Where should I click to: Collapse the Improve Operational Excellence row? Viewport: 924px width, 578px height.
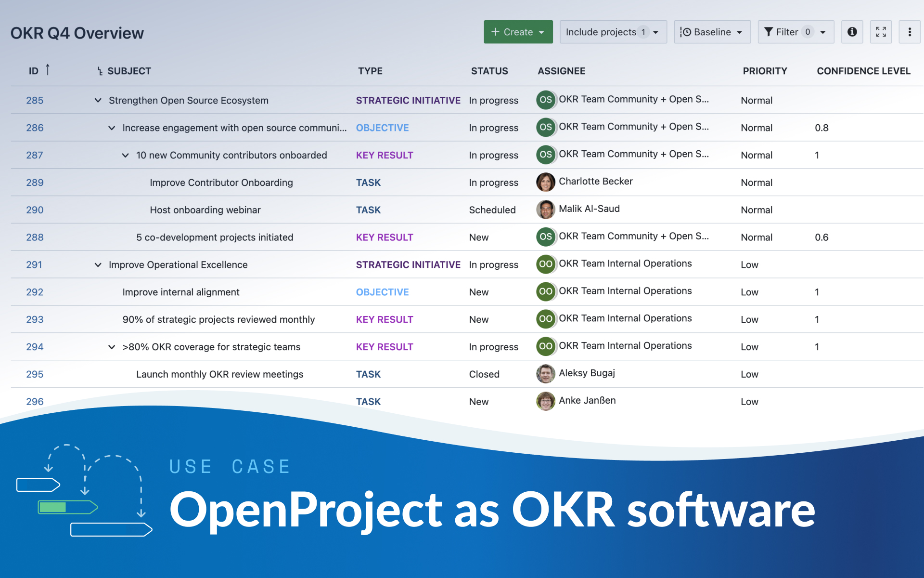98,264
